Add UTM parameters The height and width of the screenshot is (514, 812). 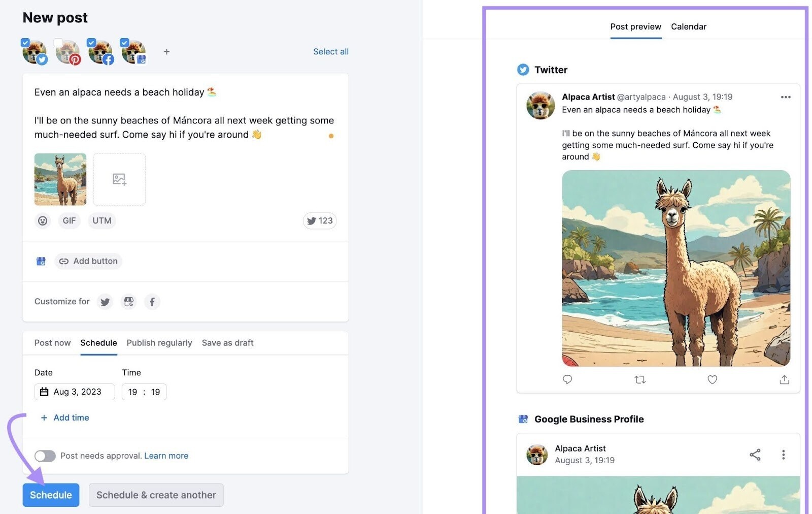[x=101, y=220]
